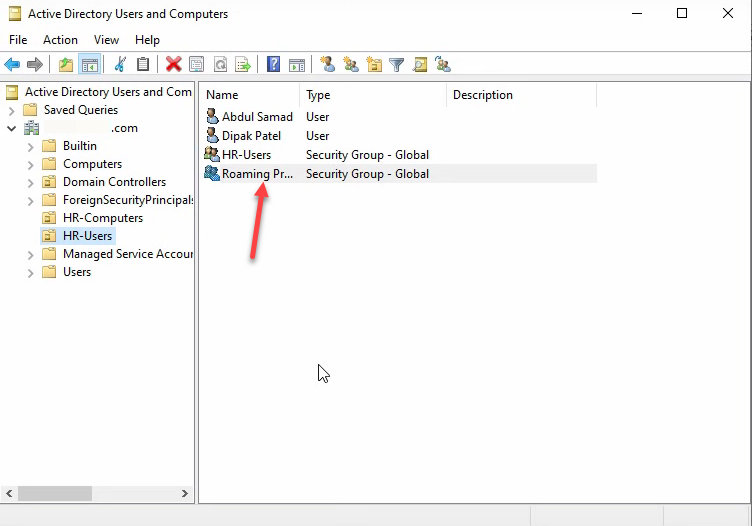Expand the Saved Queries node
This screenshot has height=526, width=752.
pyautogui.click(x=12, y=110)
